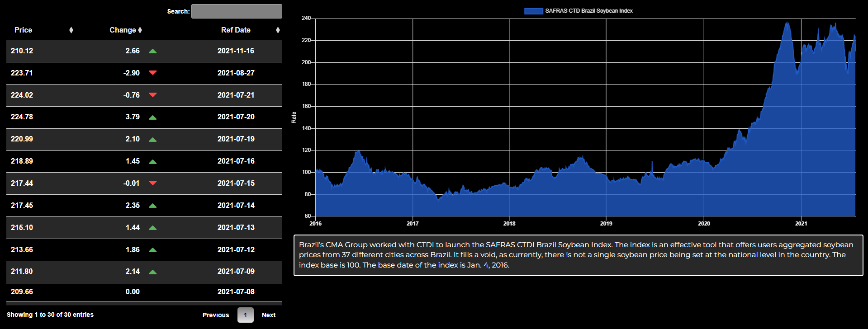Go to the Previous page
This screenshot has width=868, height=329.
216,315
